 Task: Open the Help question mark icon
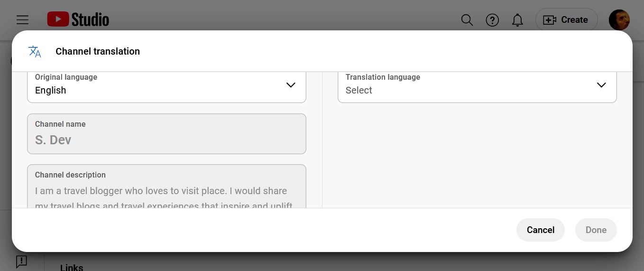click(x=492, y=20)
